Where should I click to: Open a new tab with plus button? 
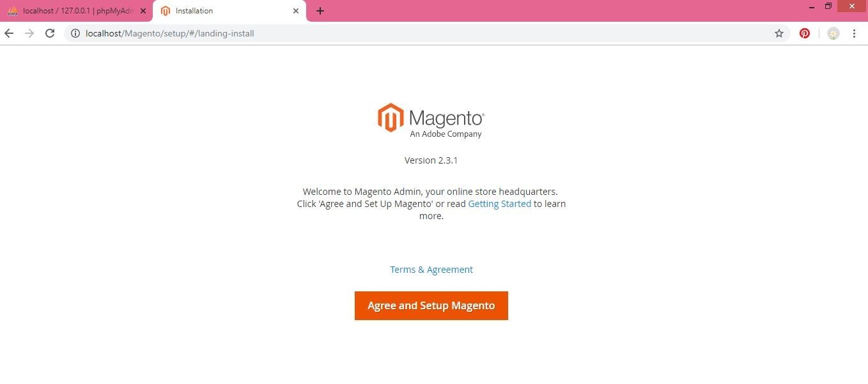(320, 11)
